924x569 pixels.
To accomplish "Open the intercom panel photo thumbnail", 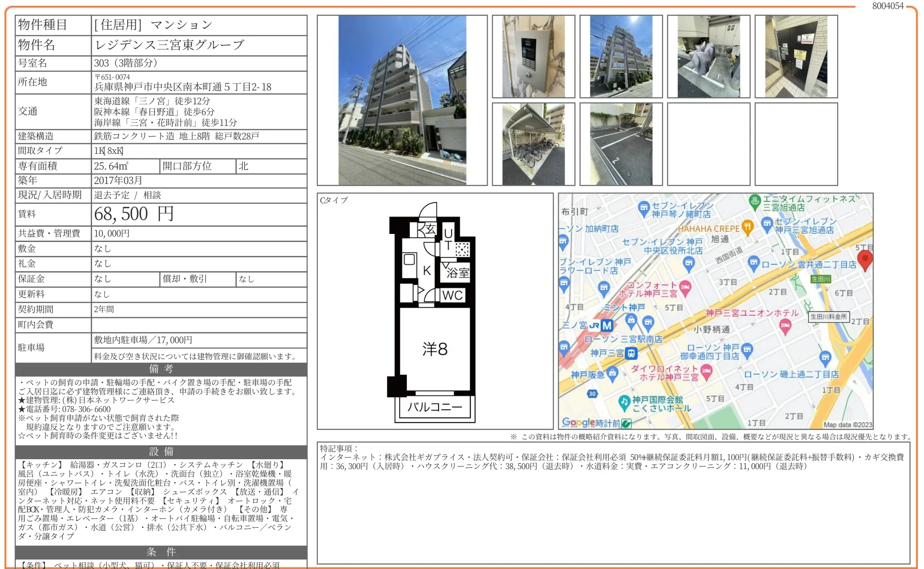I will coord(533,57).
